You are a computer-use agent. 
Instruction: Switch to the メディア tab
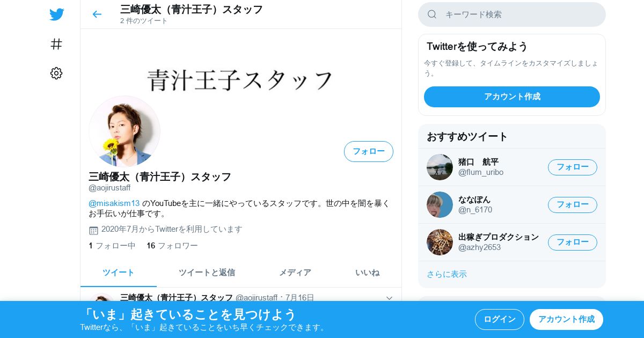click(x=295, y=273)
